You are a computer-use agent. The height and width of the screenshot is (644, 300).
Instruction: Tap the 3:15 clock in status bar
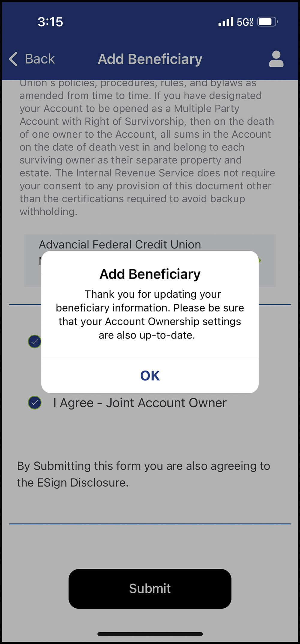50,22
